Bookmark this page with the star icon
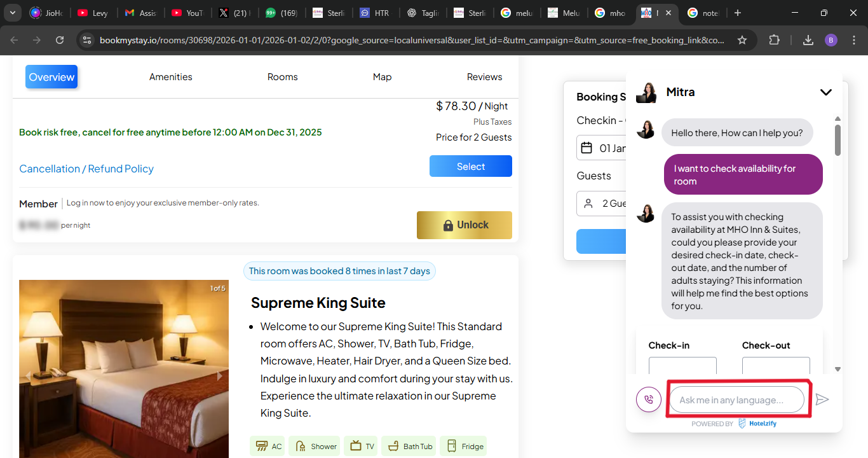Viewport: 868px width, 458px height. 742,40
